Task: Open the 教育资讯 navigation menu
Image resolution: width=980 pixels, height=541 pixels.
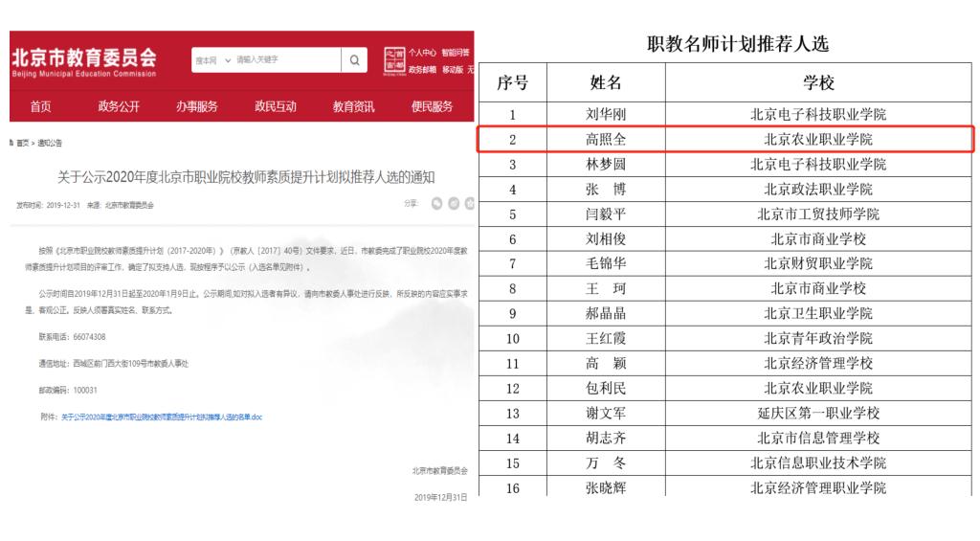Action: pos(353,107)
